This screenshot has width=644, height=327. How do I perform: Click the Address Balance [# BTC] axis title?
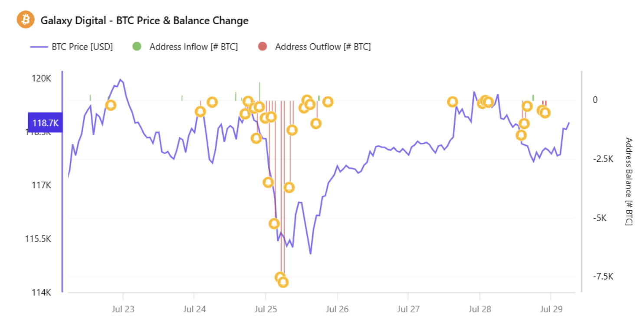(x=628, y=181)
